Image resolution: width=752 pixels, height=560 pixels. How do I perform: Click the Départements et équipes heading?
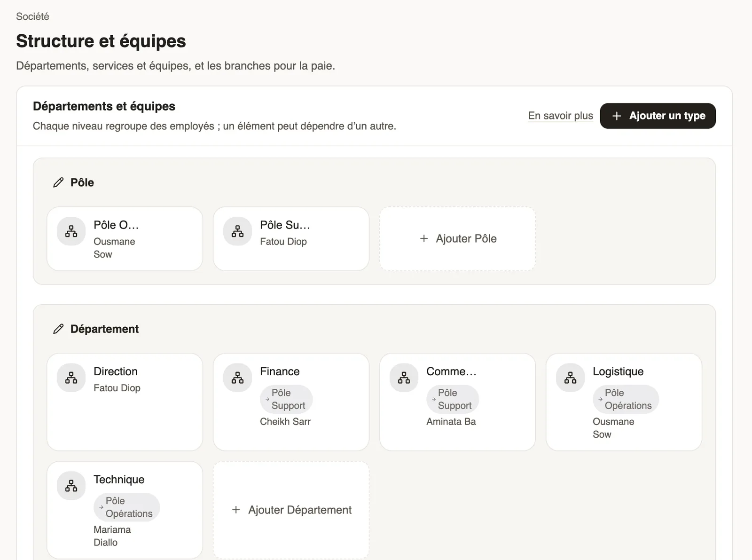[x=104, y=106]
